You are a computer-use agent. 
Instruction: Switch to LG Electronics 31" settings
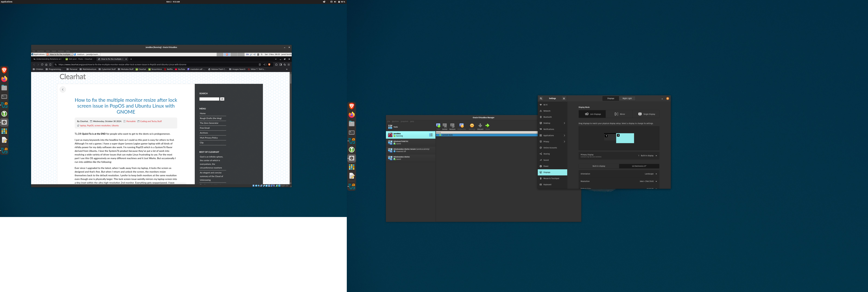(x=639, y=166)
